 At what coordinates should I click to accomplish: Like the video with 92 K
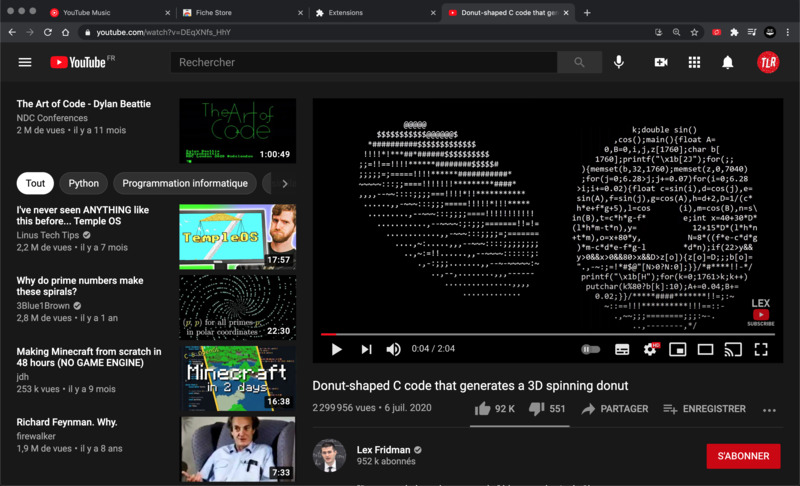[494, 408]
